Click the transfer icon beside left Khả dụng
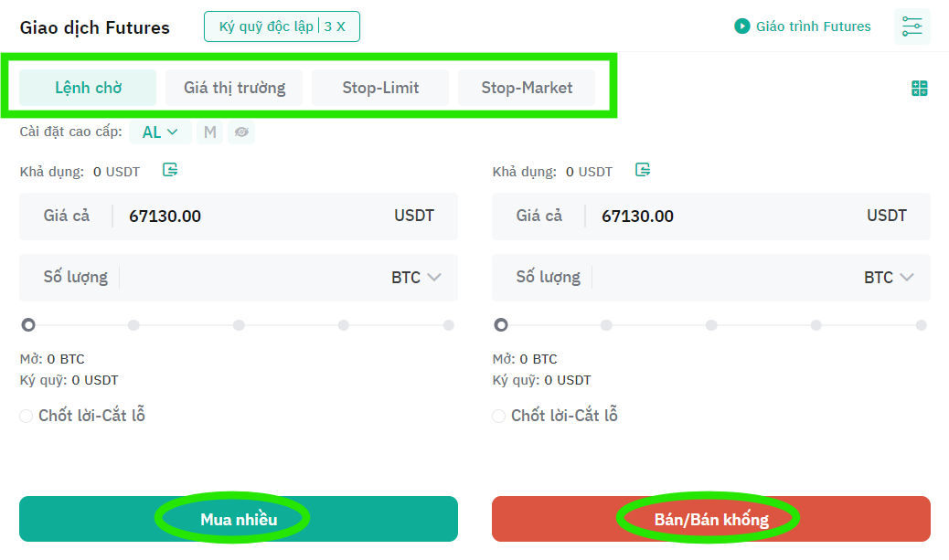This screenshot has height=560, width=949. point(170,170)
